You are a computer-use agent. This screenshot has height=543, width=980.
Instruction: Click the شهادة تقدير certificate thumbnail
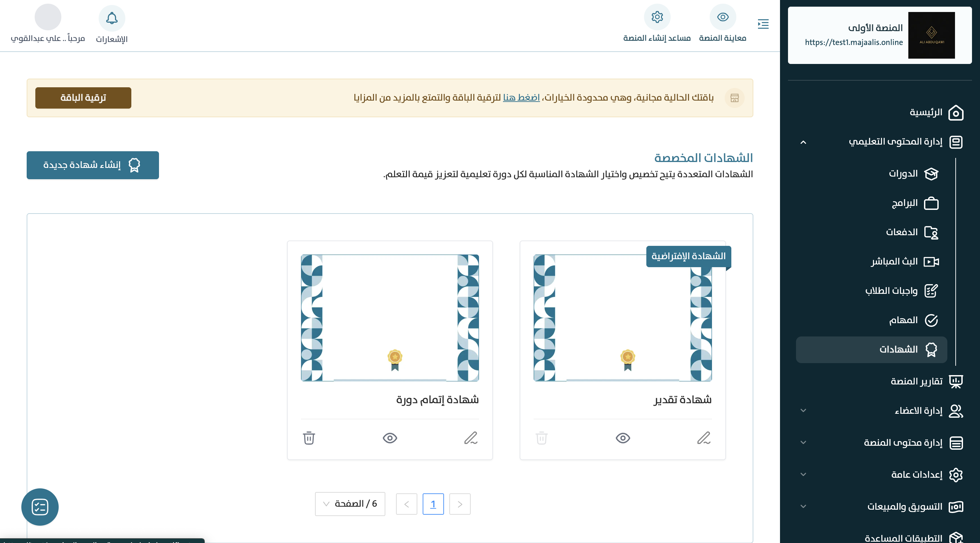[622, 318]
